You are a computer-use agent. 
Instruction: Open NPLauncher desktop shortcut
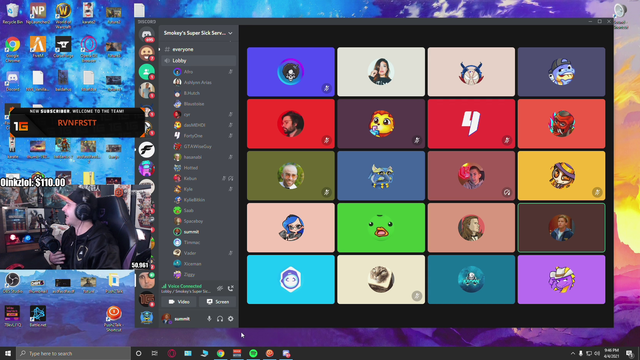(x=38, y=13)
